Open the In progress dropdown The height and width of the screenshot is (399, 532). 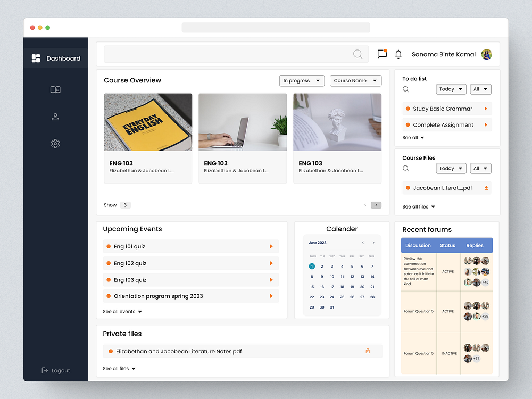coord(302,81)
